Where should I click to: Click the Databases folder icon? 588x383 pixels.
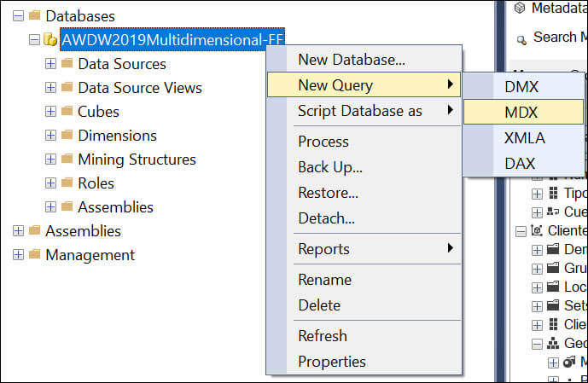34,15
